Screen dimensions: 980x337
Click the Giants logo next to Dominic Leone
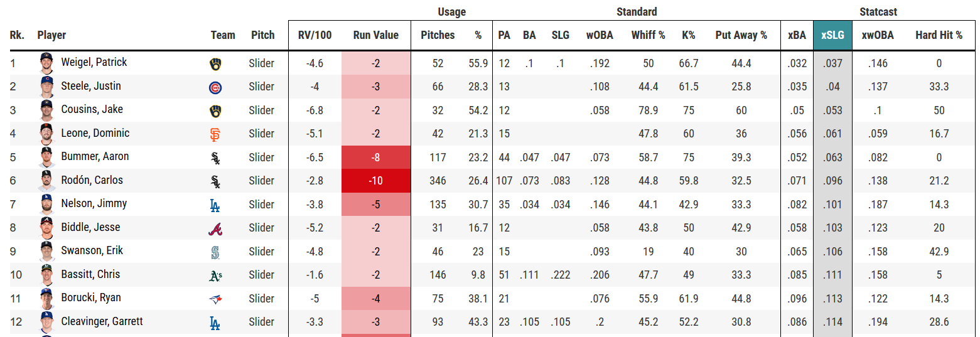[x=215, y=134]
